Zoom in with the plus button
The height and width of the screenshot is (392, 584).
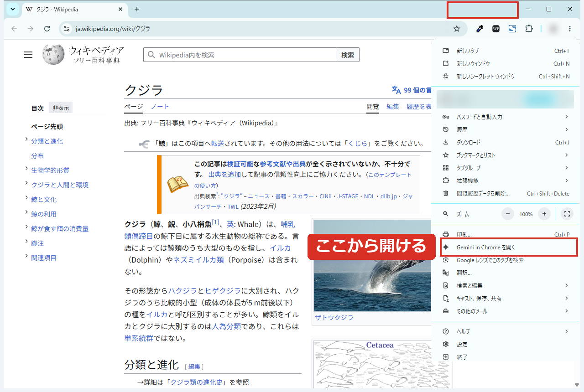click(543, 214)
